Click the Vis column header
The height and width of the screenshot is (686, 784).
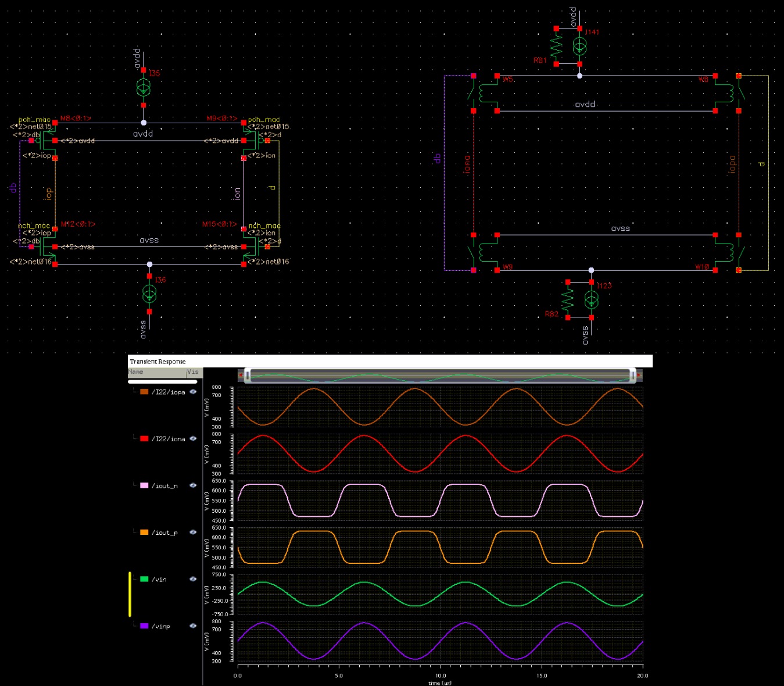coord(193,372)
